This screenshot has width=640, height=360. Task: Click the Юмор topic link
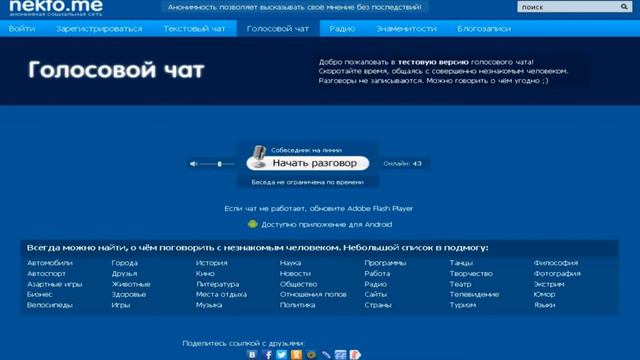[x=544, y=294]
